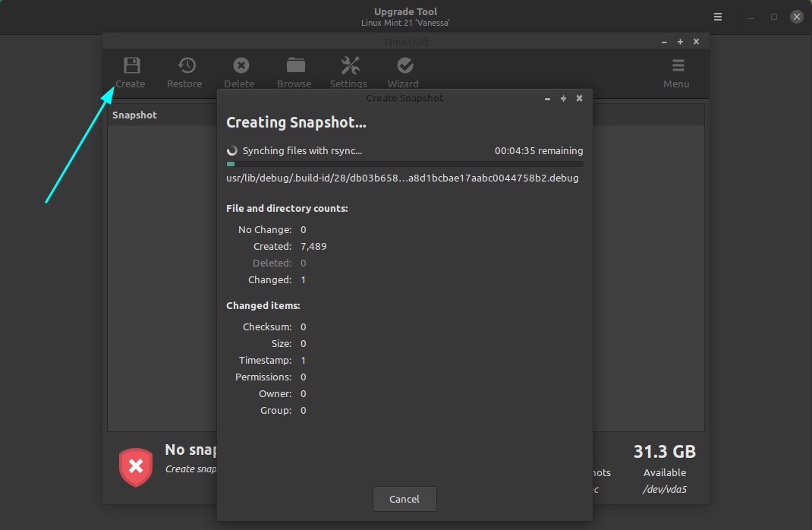
Task: Open the Timeshift Menu
Action: coord(675,72)
